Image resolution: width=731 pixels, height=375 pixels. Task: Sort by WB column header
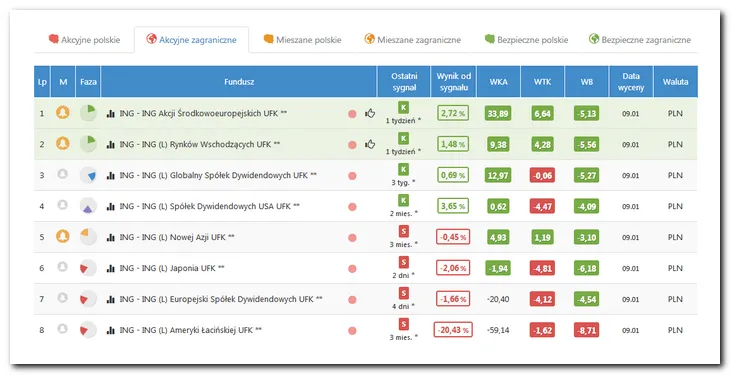(x=586, y=82)
